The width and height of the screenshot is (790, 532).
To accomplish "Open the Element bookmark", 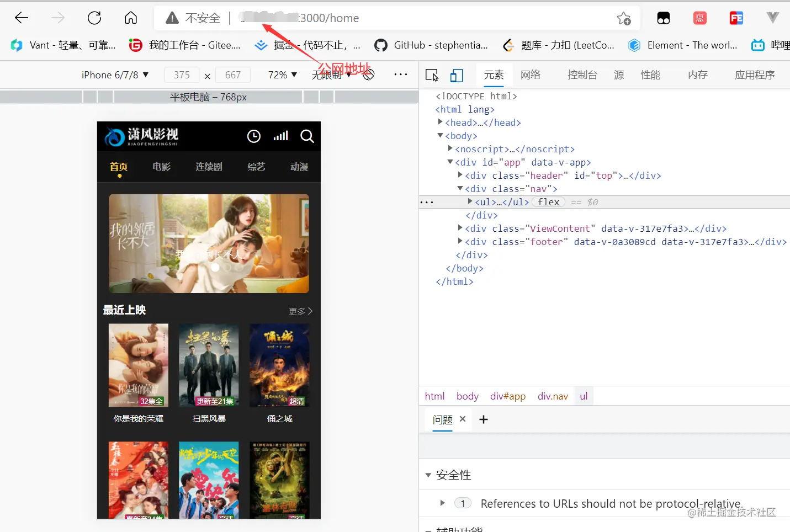I will coord(683,45).
